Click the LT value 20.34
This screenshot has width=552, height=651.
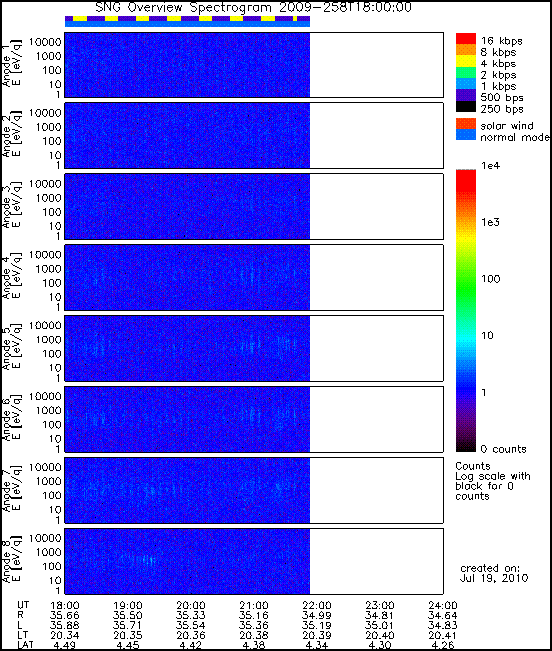[65, 636]
